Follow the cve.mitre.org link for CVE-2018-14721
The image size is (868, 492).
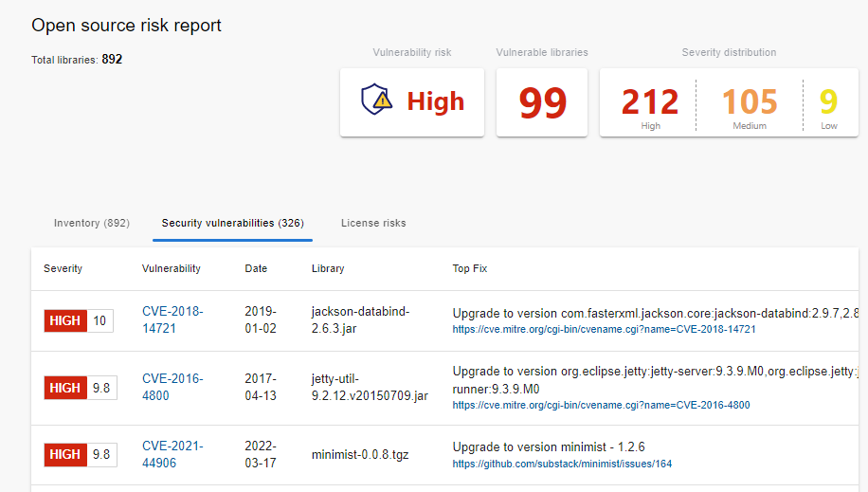point(604,329)
